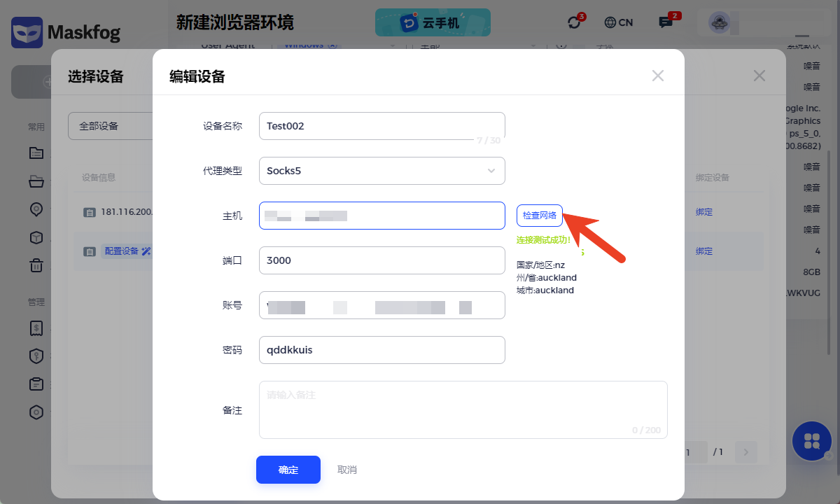
Task: Confirm device edits with 确定 button
Action: (x=288, y=470)
